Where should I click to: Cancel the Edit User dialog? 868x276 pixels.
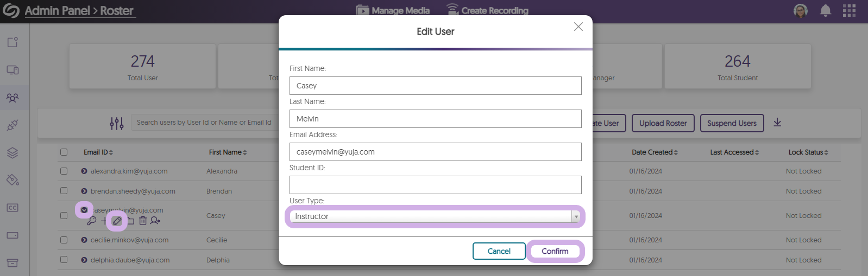(x=499, y=251)
